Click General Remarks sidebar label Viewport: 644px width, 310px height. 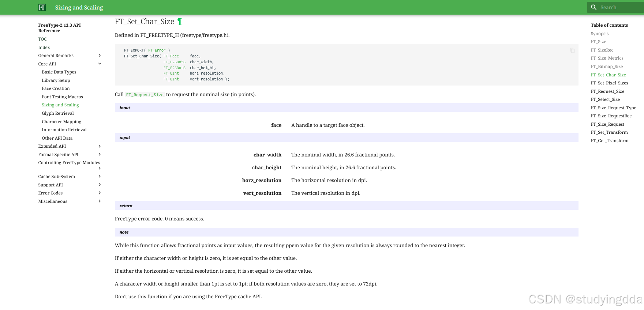tap(56, 56)
